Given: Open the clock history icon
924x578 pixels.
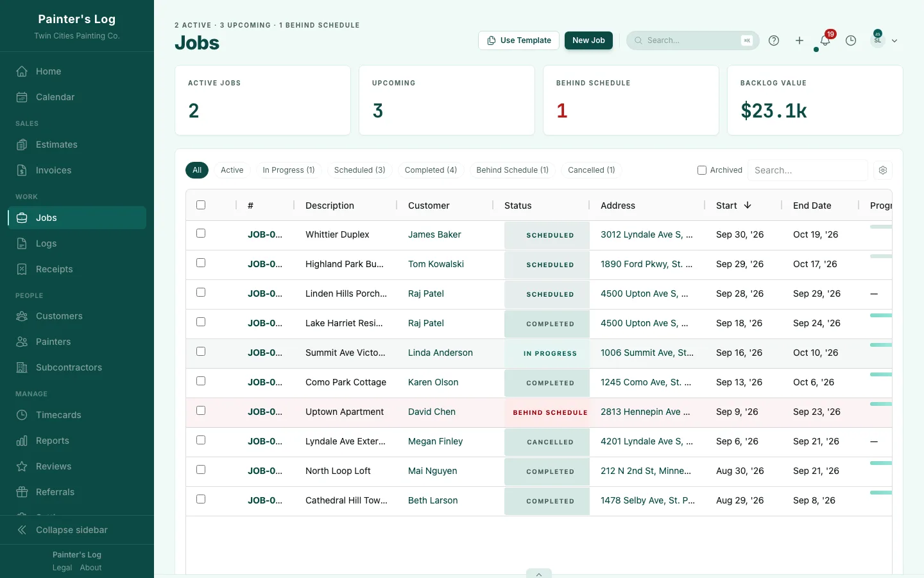Looking at the screenshot, I should [x=851, y=40].
